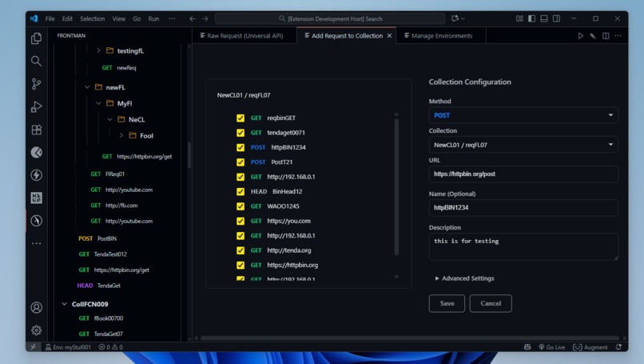
Task: Click the Name (Optional) input field
Action: pos(523,208)
